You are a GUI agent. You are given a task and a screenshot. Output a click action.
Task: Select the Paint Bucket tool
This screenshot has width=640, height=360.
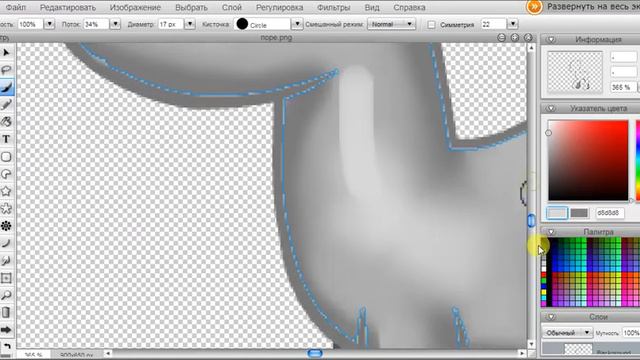click(x=6, y=313)
